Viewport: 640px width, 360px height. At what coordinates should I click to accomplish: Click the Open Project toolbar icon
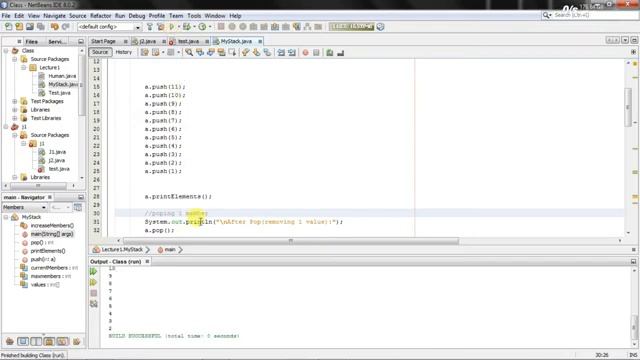tap(30, 27)
